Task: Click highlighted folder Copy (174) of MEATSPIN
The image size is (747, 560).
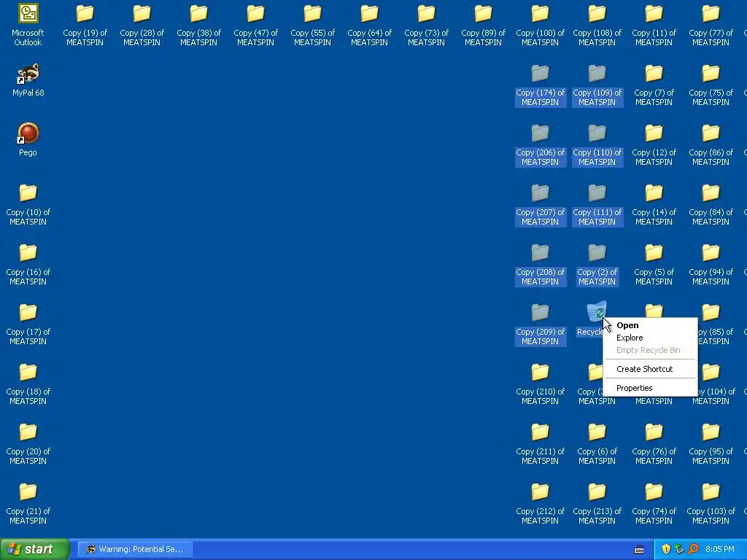Action: pos(540,85)
